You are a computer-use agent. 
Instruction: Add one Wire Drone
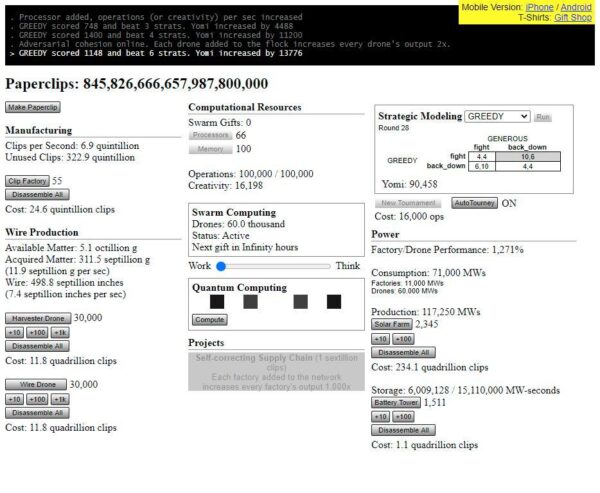34,384
